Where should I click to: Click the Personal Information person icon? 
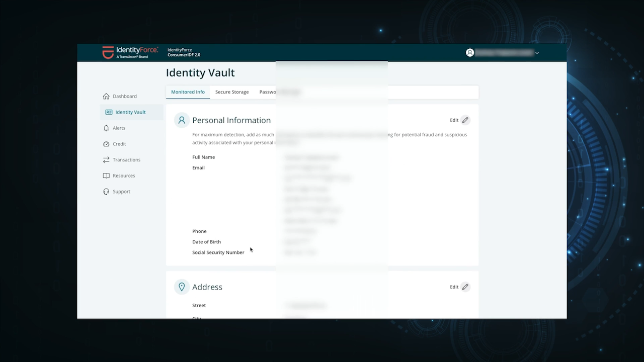pyautogui.click(x=182, y=120)
